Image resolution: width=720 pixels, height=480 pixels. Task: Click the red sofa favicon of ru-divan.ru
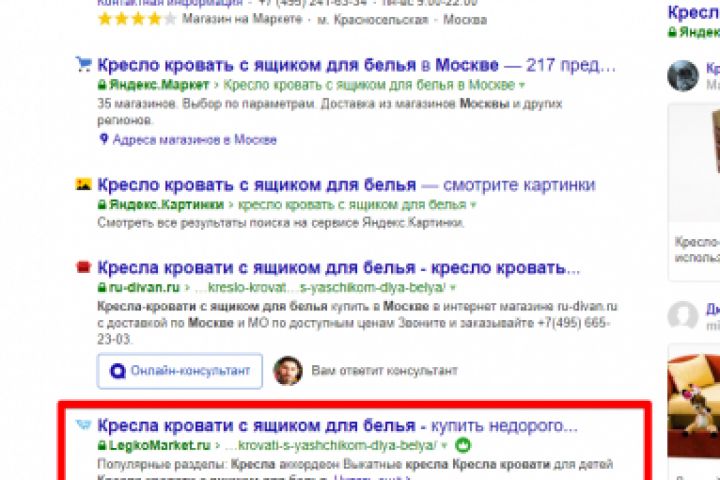pos(84,267)
